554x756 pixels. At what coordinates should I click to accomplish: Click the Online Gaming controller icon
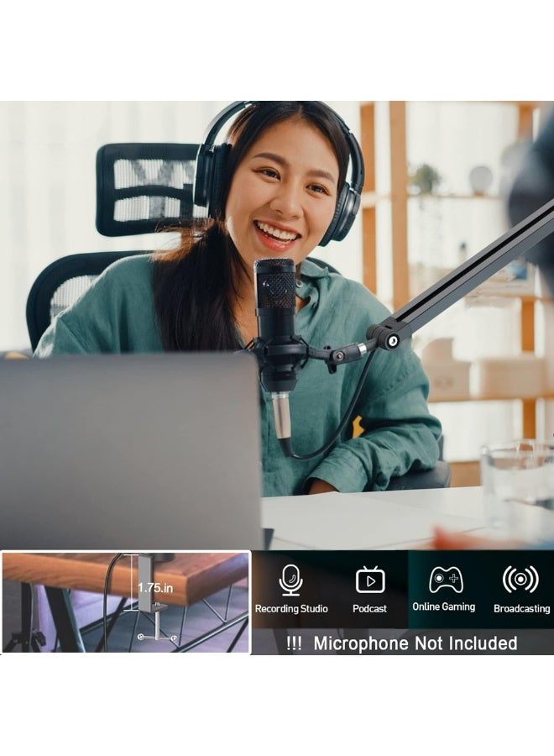446,580
